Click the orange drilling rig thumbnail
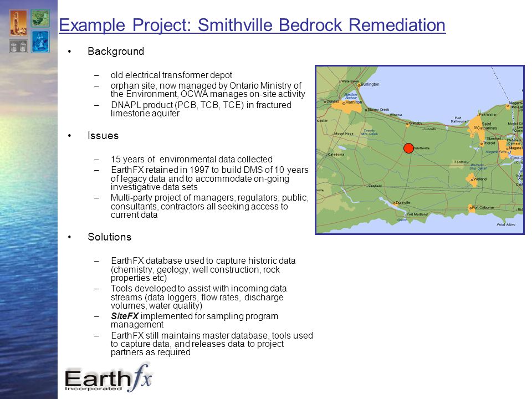Viewport: 532px width, 399px height. [18, 23]
